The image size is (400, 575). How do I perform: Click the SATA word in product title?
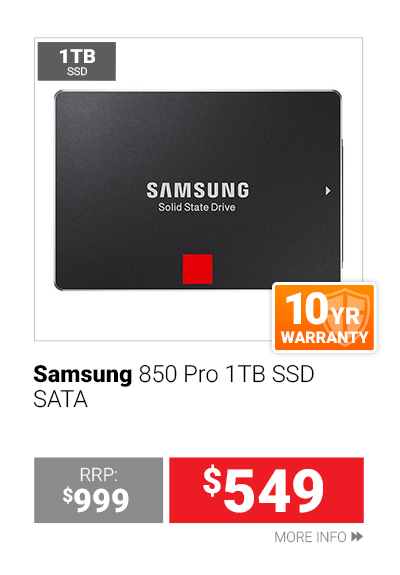click(60, 399)
